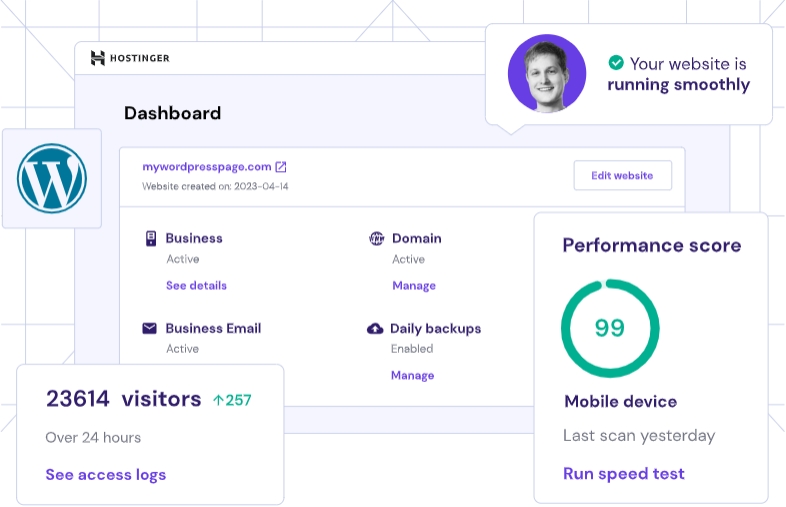This screenshot has width=786, height=507.
Task: Click Manage under Daily backups
Action: point(412,375)
